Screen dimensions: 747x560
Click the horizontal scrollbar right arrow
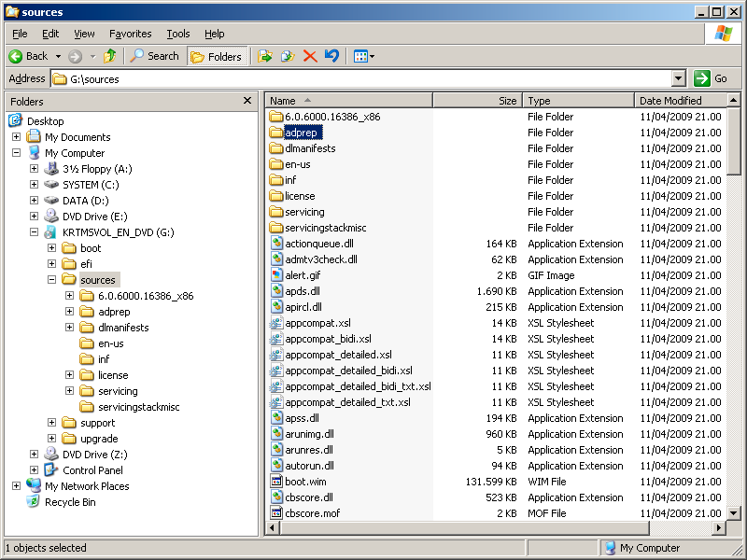point(719,527)
